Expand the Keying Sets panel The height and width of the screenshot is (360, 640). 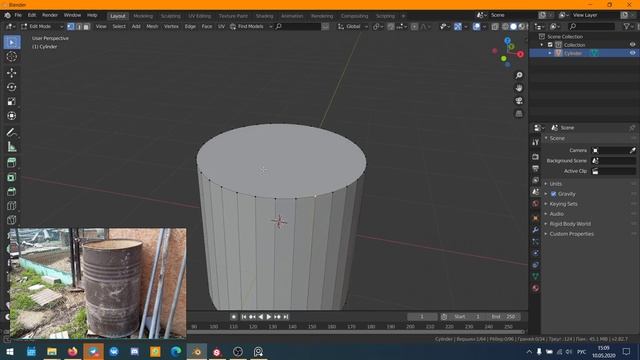[563, 204]
